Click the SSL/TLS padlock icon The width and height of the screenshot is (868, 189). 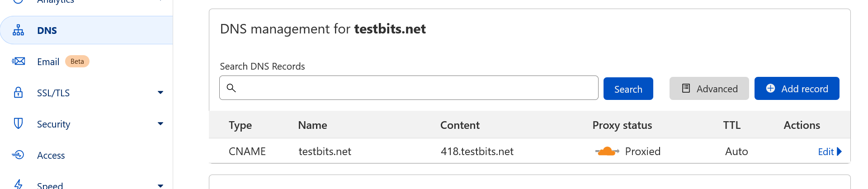tap(18, 92)
